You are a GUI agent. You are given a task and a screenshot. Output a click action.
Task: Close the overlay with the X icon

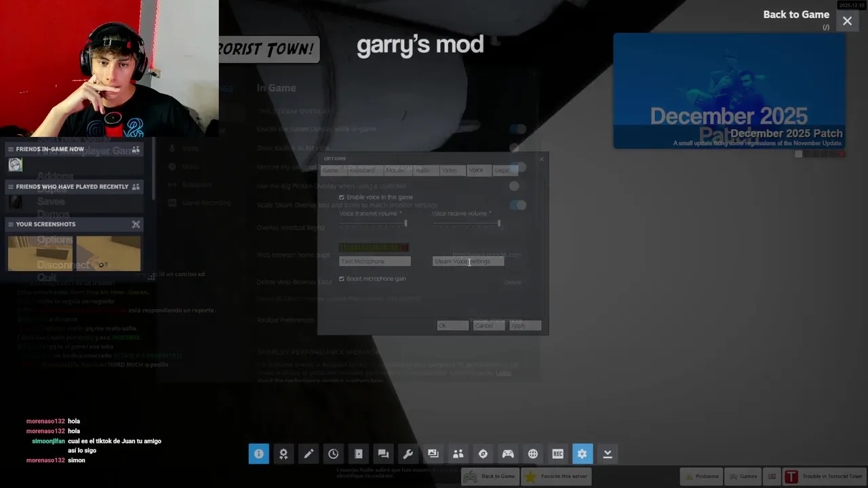847,21
